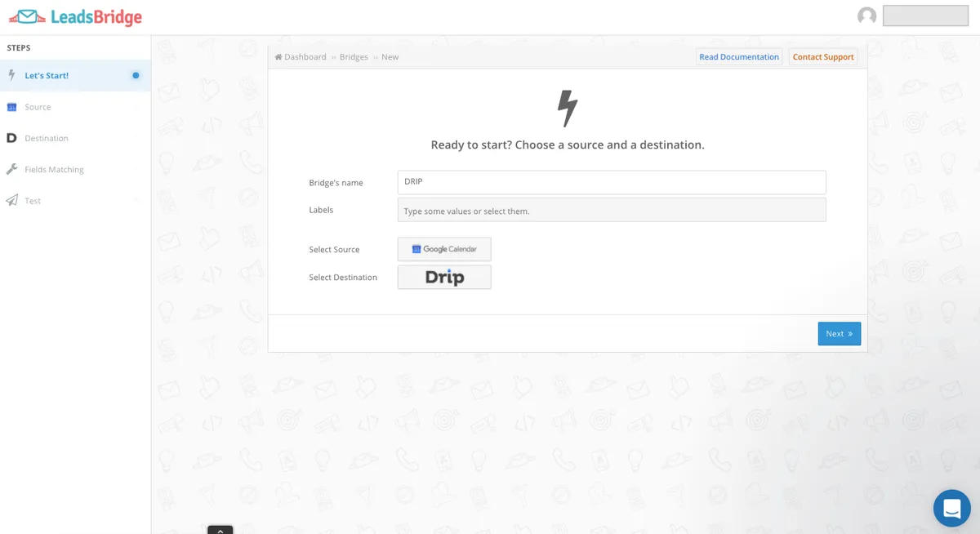The width and height of the screenshot is (980, 534).
Task: Click the Select Source label
Action: [x=334, y=250]
